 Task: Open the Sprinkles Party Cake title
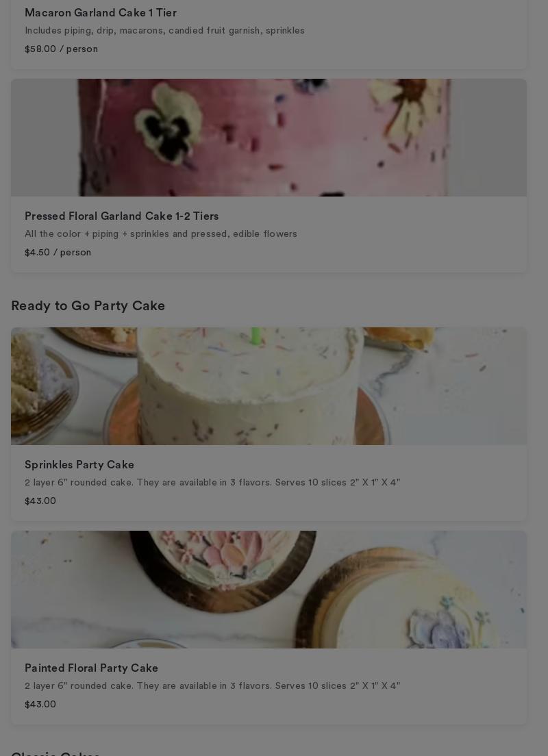[x=79, y=465]
